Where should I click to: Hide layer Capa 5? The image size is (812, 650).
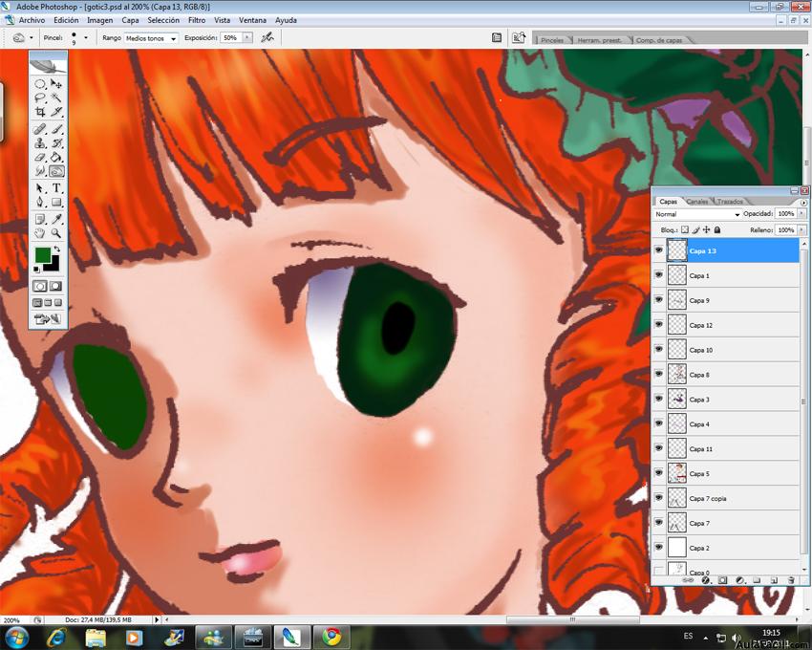(x=659, y=473)
